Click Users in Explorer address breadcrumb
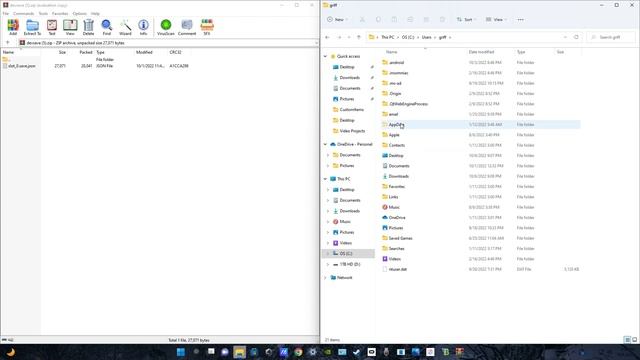 [427, 37]
